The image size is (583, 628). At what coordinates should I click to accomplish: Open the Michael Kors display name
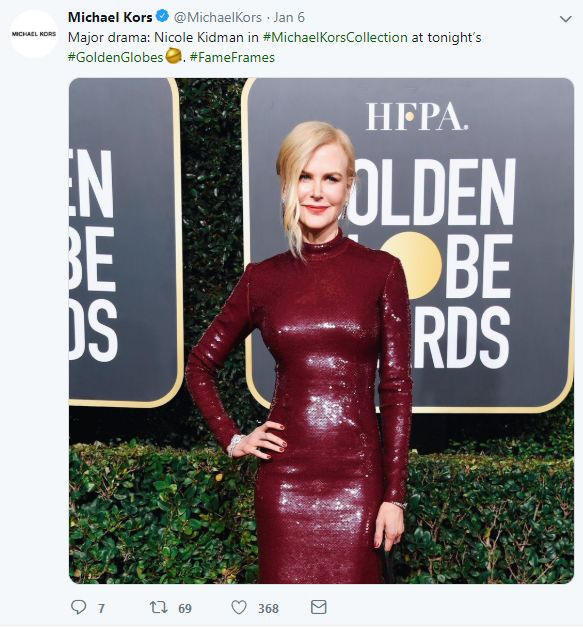click(110, 17)
